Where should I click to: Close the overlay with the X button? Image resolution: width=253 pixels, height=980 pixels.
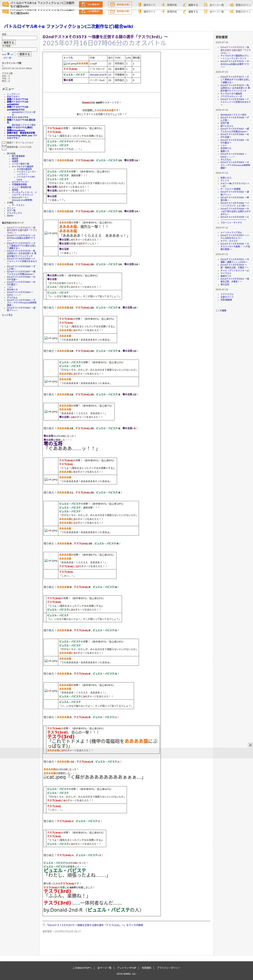tap(250, 745)
